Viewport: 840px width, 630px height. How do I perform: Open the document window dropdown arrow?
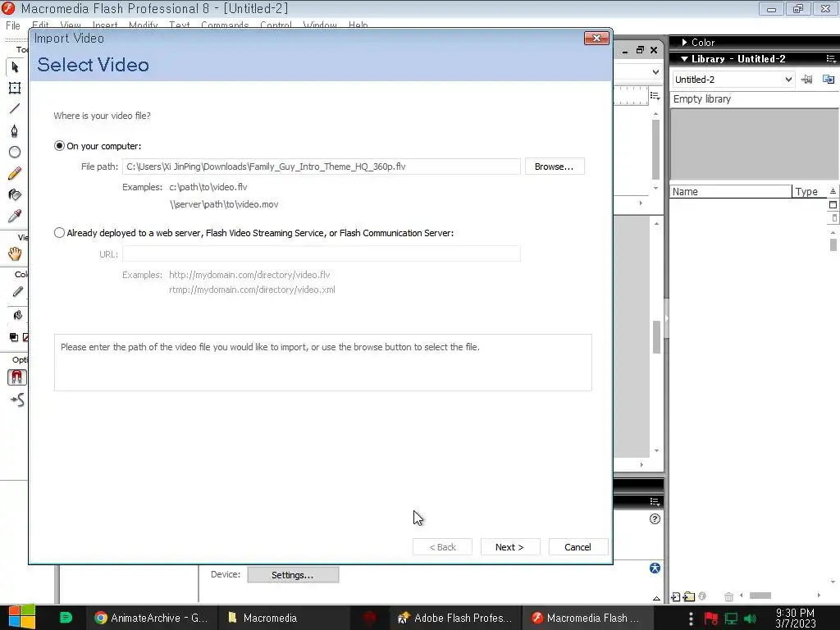pos(655,72)
